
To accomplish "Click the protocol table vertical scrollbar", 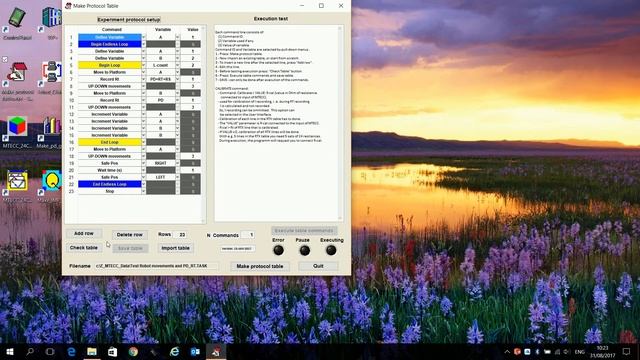I will pos(203,124).
